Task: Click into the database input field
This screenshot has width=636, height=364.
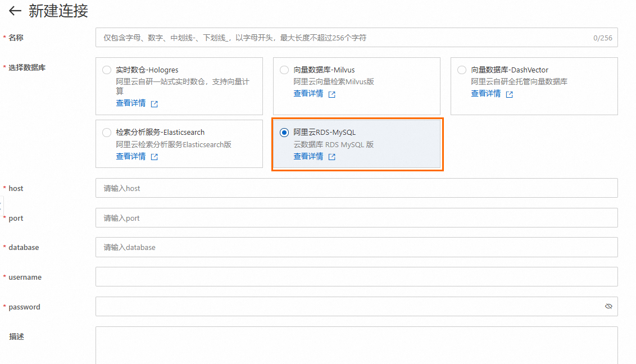Action: (x=357, y=247)
